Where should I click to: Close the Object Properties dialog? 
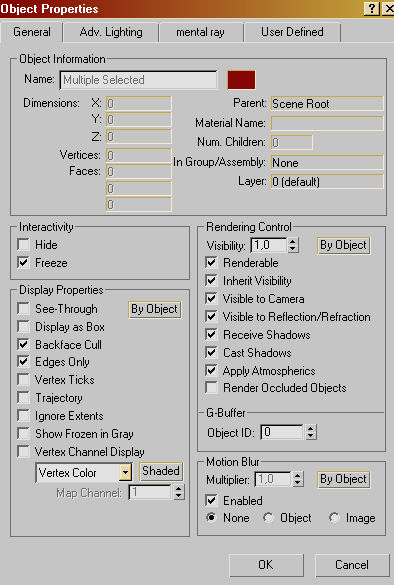(388, 8)
